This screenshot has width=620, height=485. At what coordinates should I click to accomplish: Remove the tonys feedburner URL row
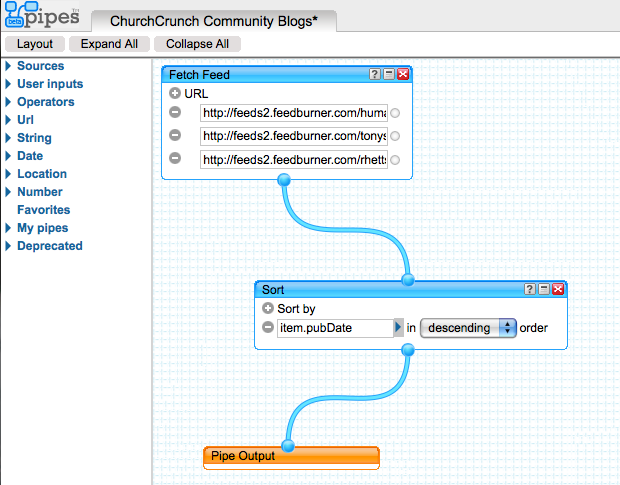click(x=175, y=135)
